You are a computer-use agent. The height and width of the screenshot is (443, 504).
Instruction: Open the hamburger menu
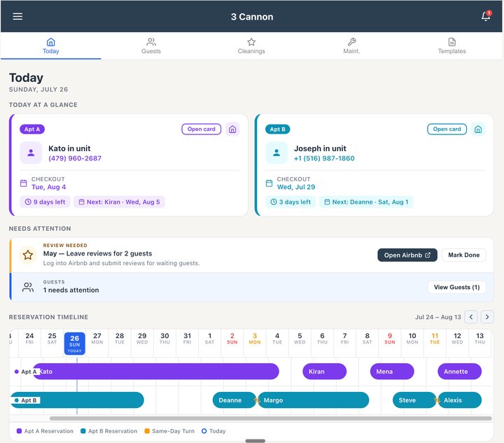pyautogui.click(x=17, y=16)
